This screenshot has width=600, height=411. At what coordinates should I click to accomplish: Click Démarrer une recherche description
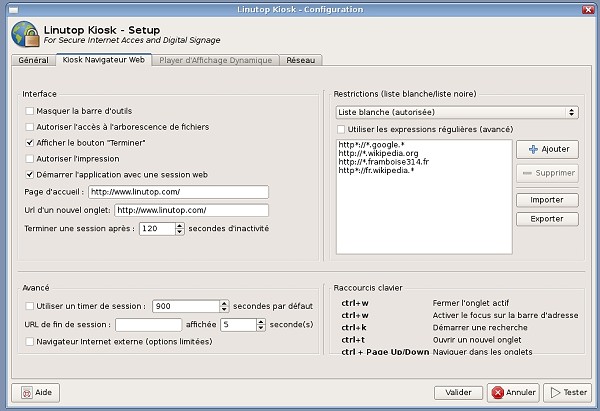(480, 328)
